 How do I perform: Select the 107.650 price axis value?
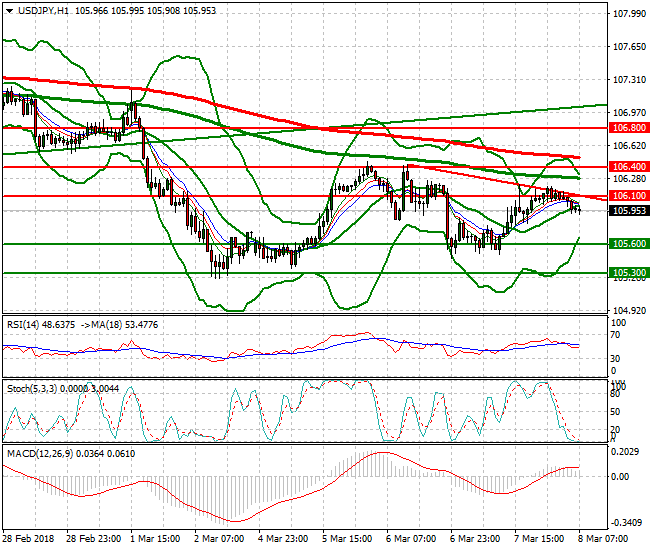coord(629,47)
